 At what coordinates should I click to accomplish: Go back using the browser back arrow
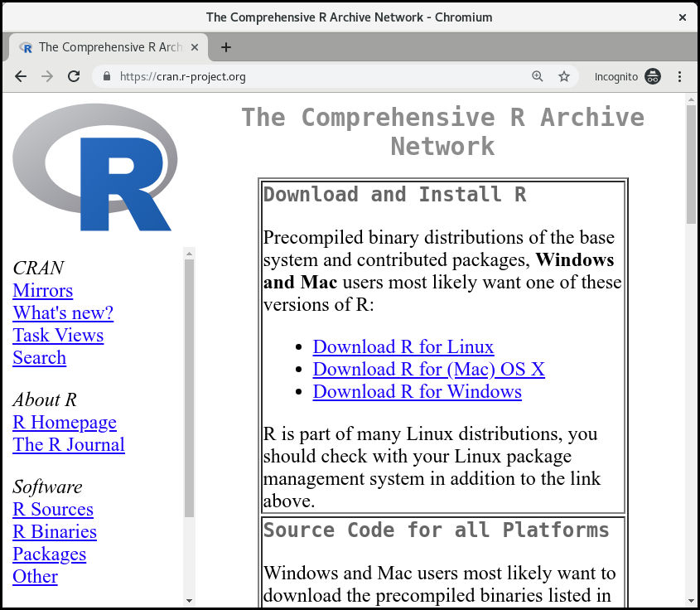coord(21,76)
